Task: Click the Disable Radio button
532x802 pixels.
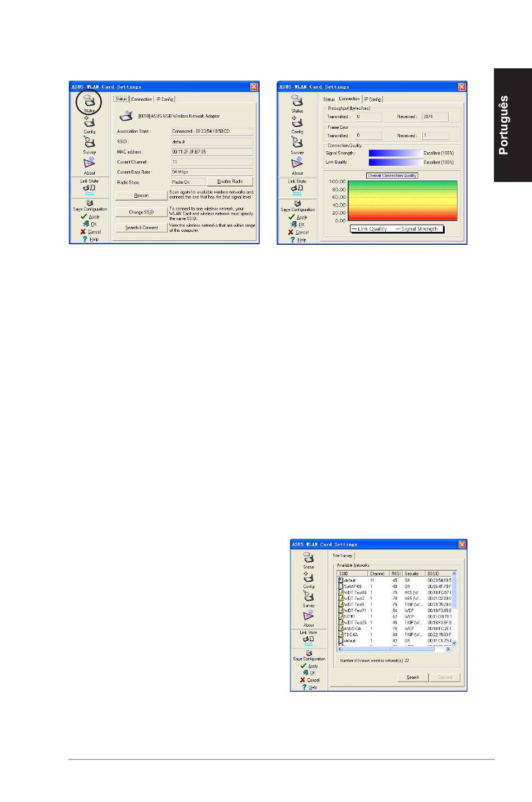Action: click(230, 181)
